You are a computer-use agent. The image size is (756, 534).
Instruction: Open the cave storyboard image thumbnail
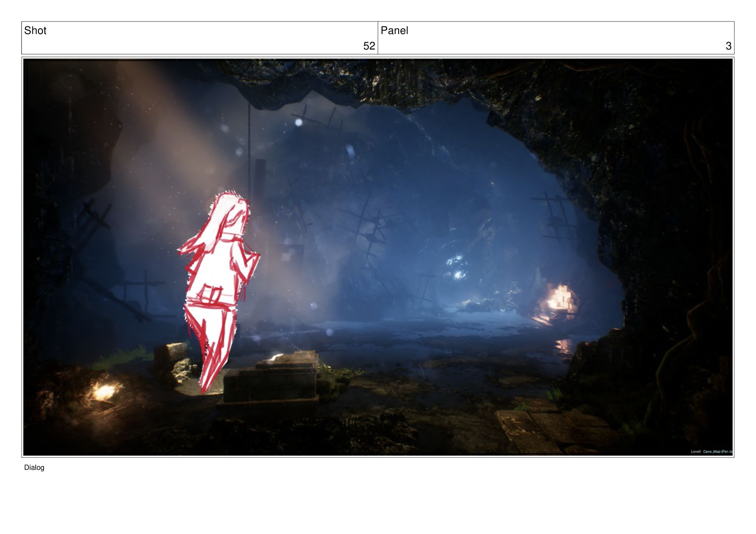tap(378, 257)
